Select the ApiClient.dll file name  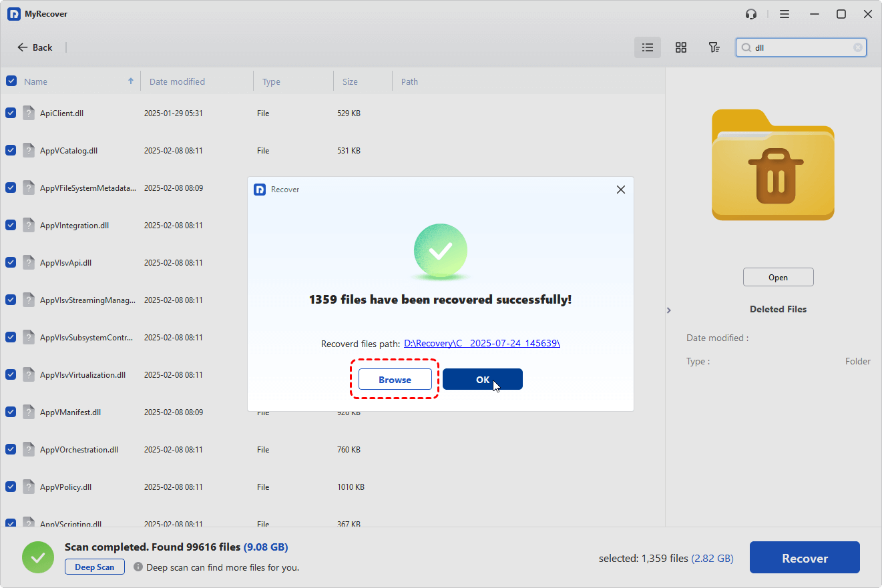tap(61, 113)
